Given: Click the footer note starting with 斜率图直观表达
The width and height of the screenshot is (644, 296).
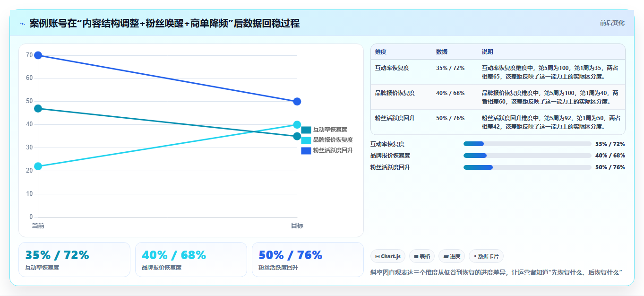Looking at the screenshot, I should (x=496, y=272).
